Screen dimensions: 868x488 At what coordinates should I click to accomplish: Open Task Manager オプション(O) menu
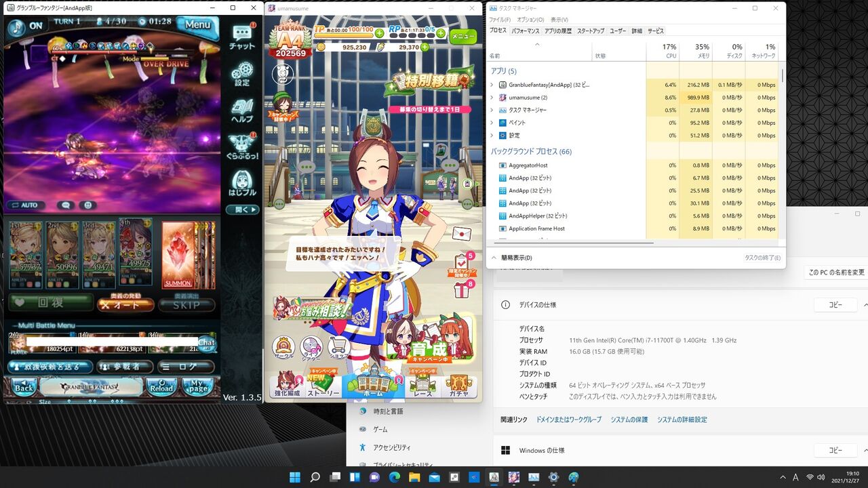[x=531, y=20]
